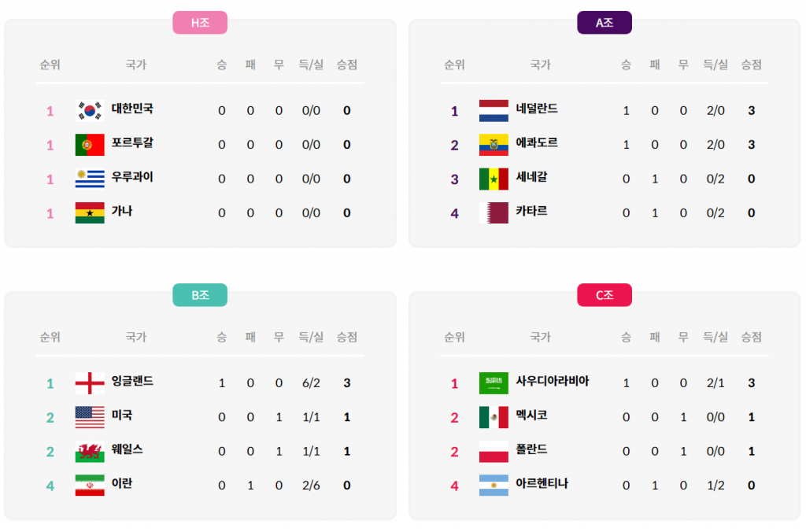Click the Portugal flag icon

pos(90,145)
